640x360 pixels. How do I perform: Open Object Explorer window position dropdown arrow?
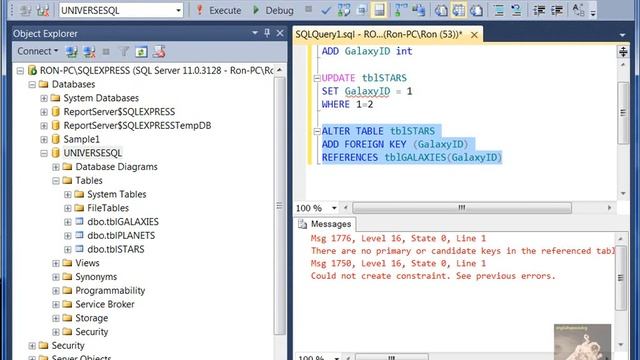[x=255, y=33]
